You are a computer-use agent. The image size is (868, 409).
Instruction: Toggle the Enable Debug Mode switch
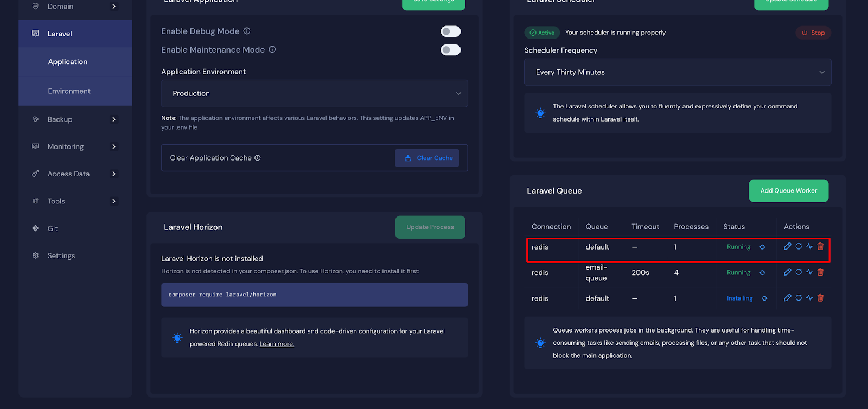[450, 31]
